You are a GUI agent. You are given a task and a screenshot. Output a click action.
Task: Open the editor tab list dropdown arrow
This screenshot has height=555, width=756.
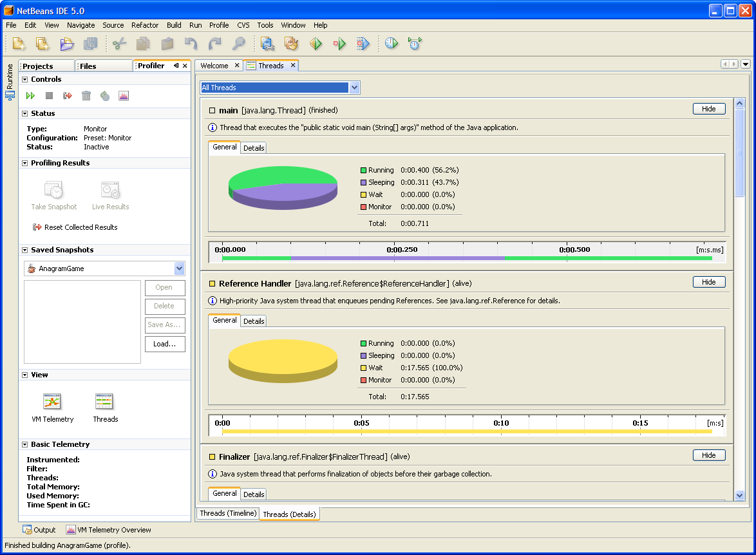[x=746, y=64]
